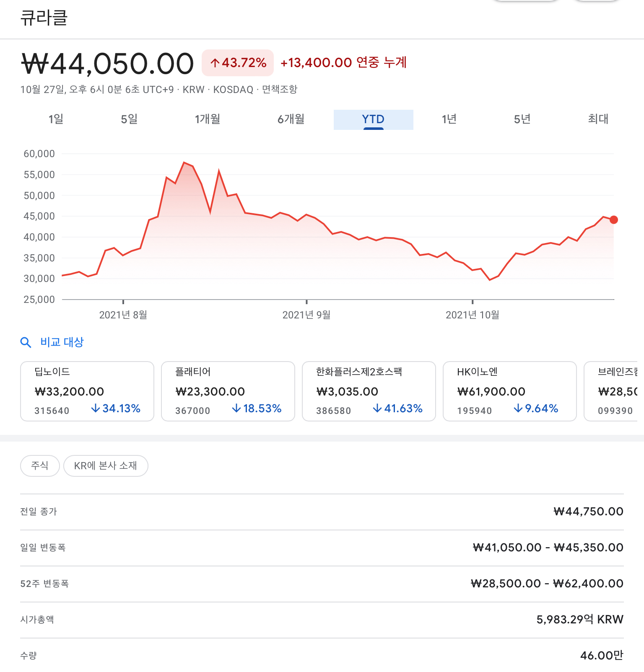Click the 43.72% gain badge
Viewport: 644px width, 672px height.
(238, 63)
